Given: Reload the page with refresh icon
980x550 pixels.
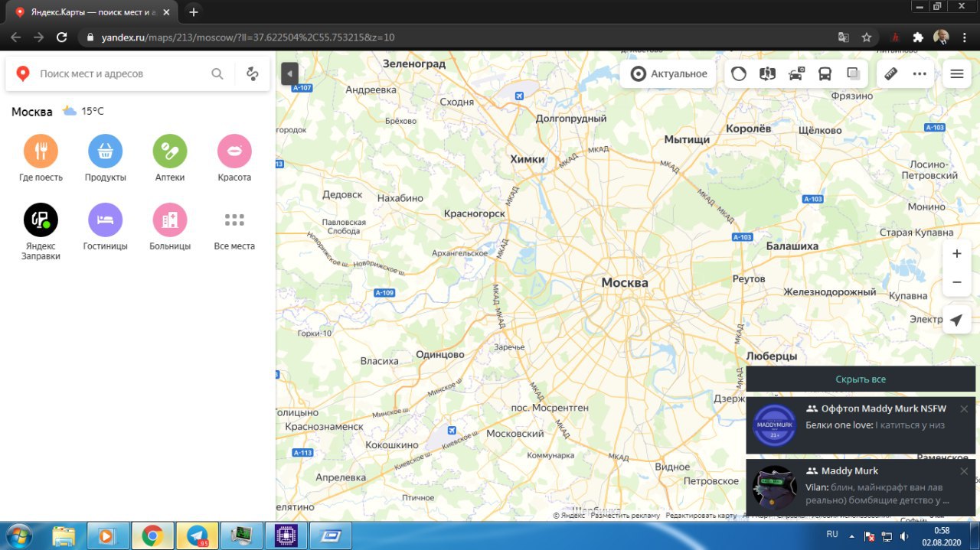Looking at the screenshot, I should (x=62, y=37).
